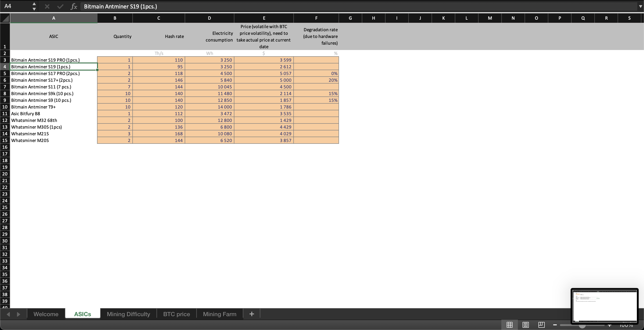The width and height of the screenshot is (644, 330).
Task: Add a new sheet with plus button
Action: tap(252, 314)
